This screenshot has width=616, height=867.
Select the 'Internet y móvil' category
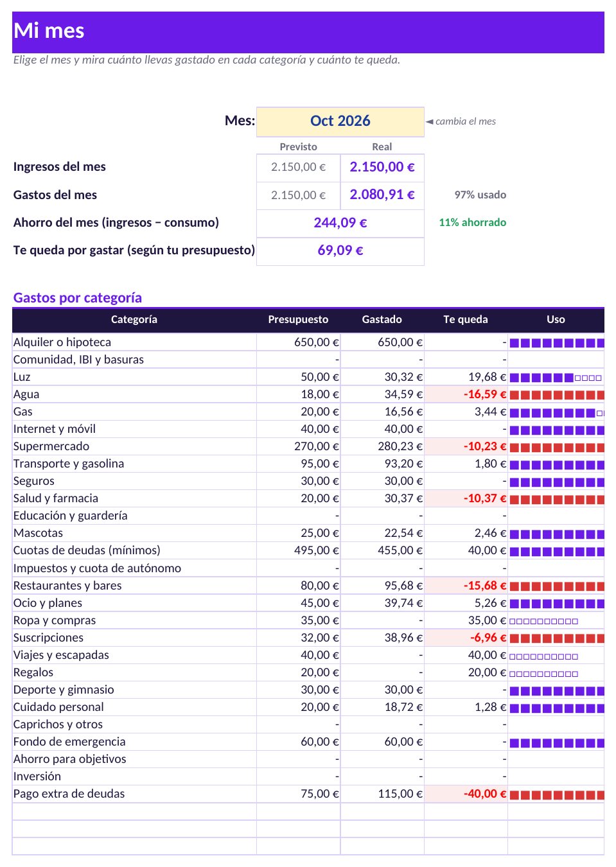click(x=134, y=429)
